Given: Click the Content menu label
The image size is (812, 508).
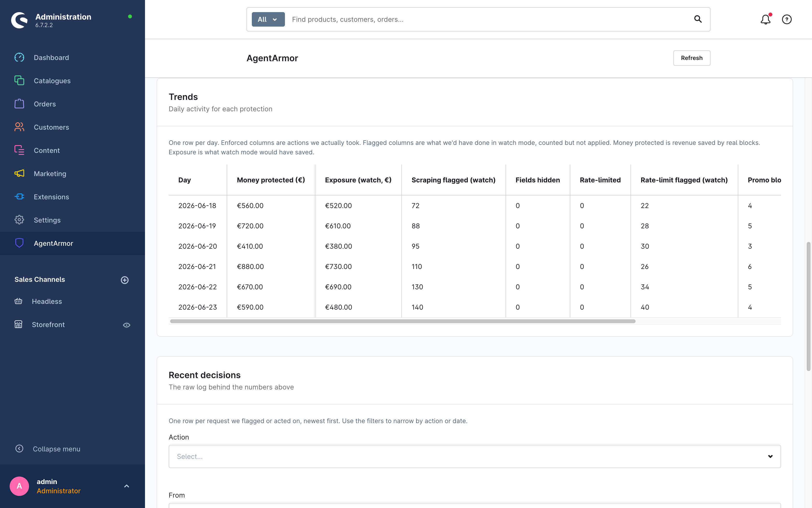Looking at the screenshot, I should click(x=47, y=150).
